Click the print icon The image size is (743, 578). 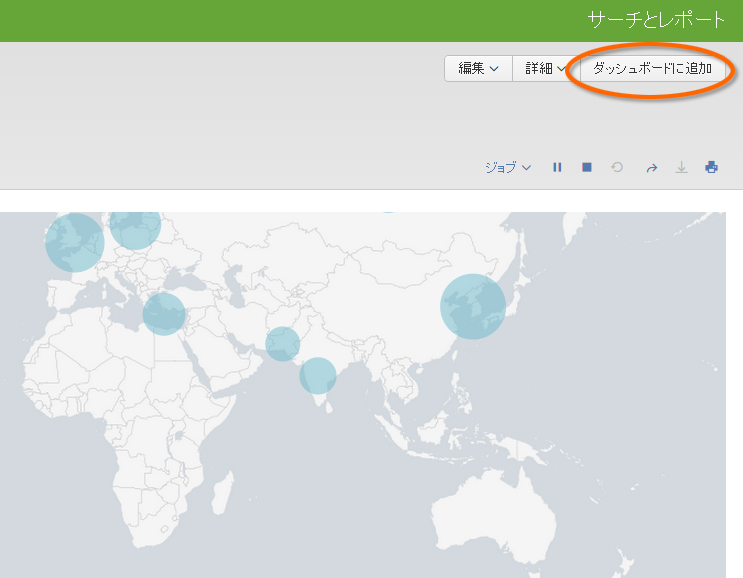click(711, 167)
